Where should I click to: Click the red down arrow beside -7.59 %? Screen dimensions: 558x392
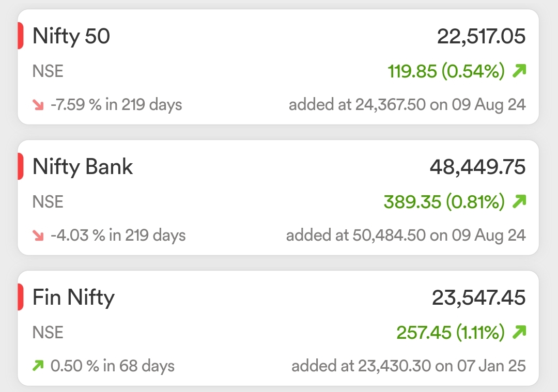pos(38,105)
